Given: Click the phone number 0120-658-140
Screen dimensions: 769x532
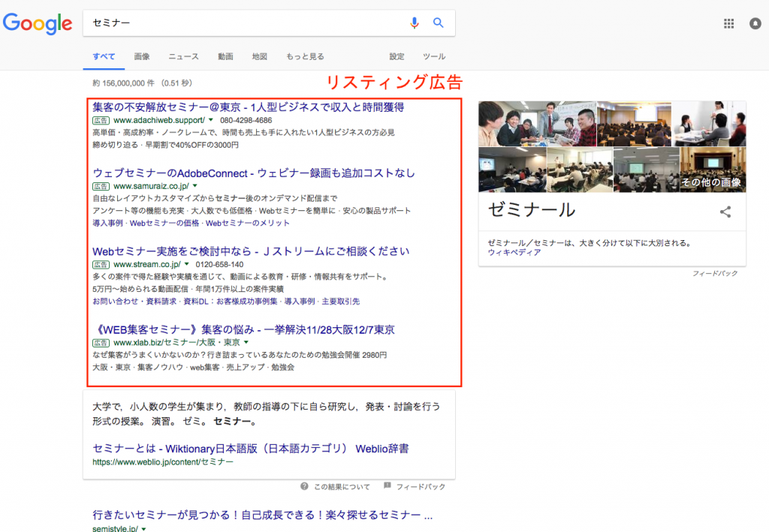Looking at the screenshot, I should tap(219, 265).
